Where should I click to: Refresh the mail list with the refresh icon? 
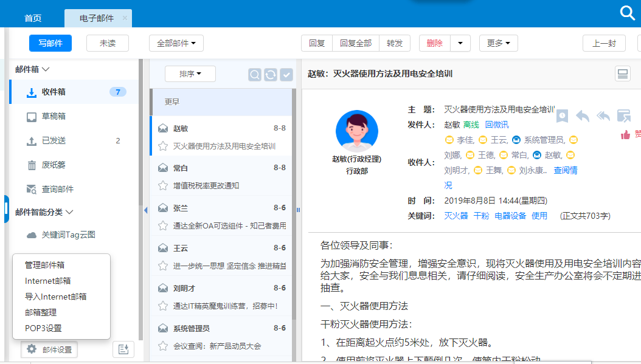click(271, 74)
